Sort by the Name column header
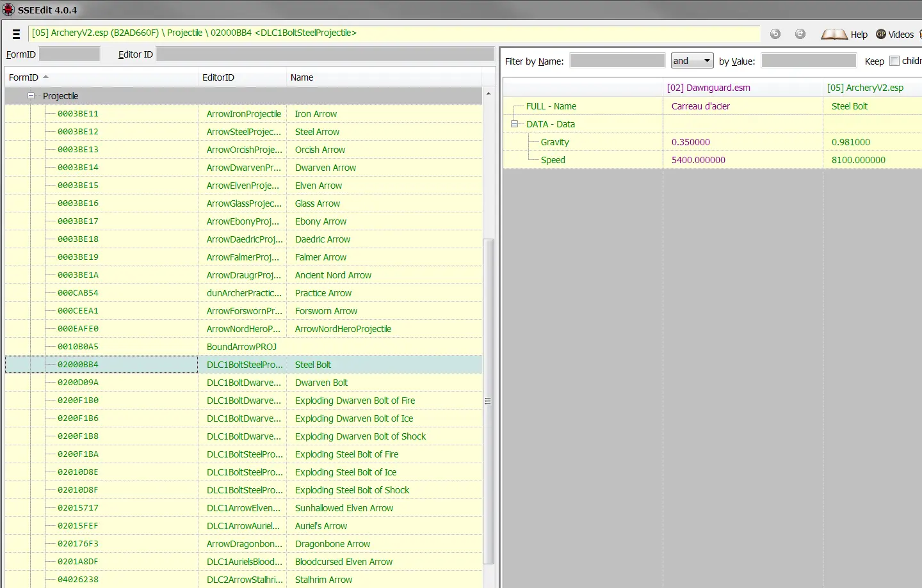The height and width of the screenshot is (588, 922). pos(384,77)
